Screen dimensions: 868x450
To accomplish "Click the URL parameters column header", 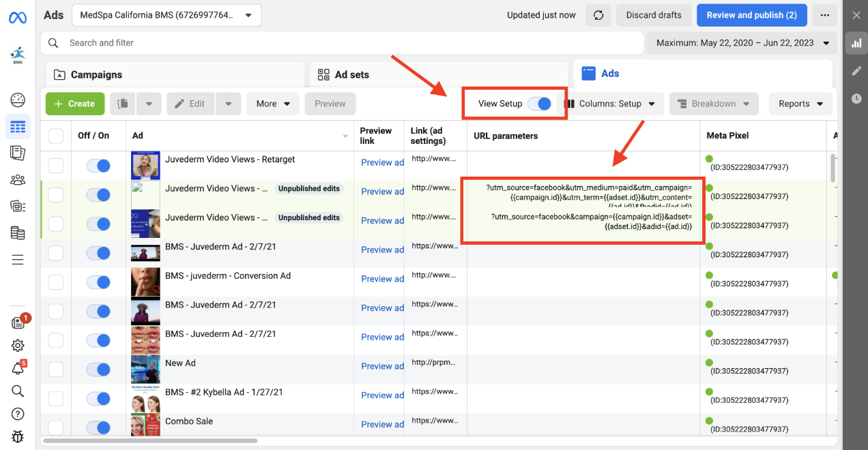I will coord(506,136).
